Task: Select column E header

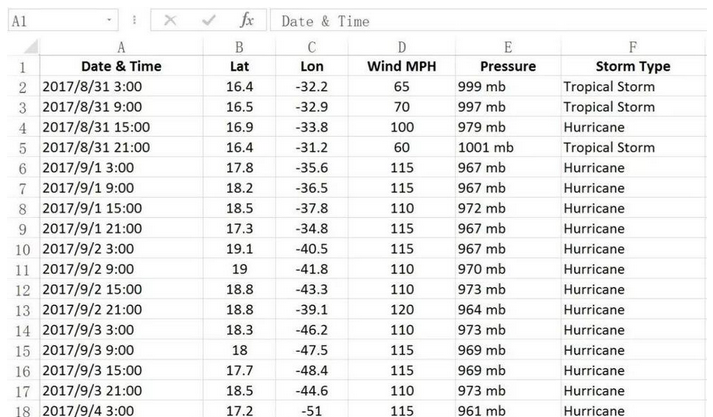Action: coord(508,47)
